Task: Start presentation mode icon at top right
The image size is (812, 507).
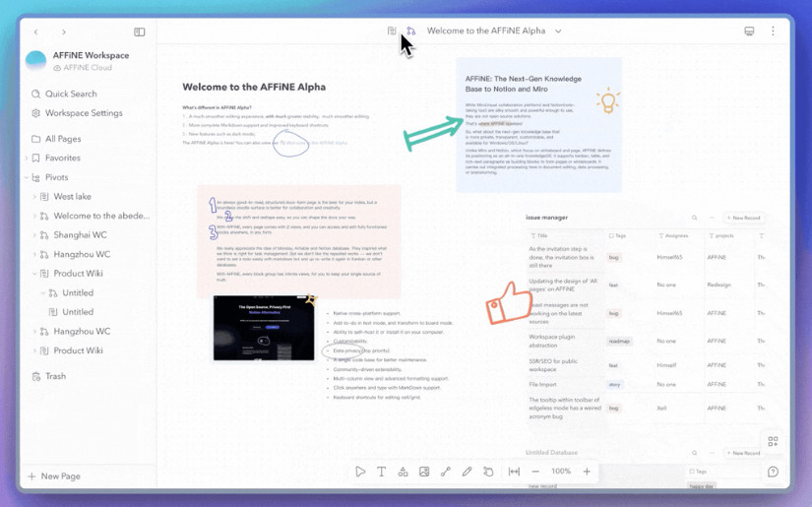Action: [749, 32]
